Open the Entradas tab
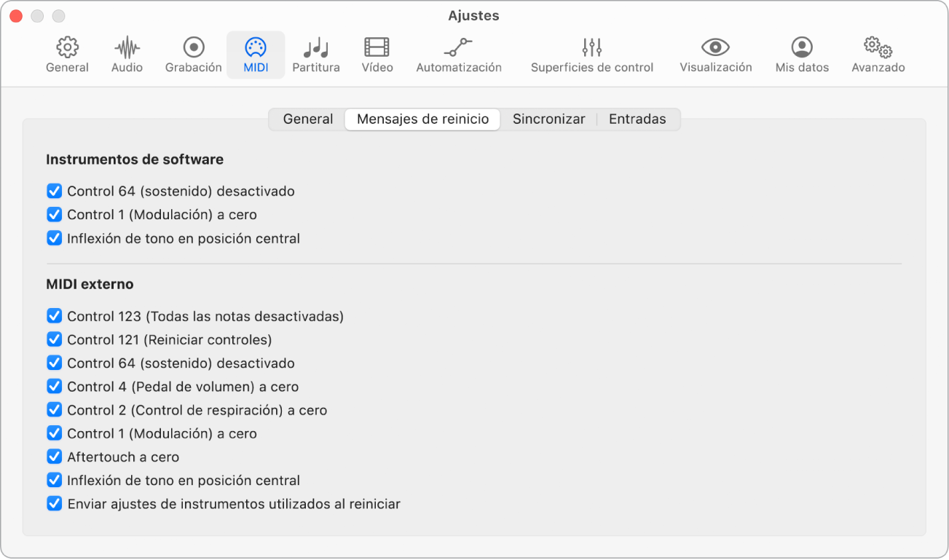This screenshot has height=560, width=949. (637, 119)
